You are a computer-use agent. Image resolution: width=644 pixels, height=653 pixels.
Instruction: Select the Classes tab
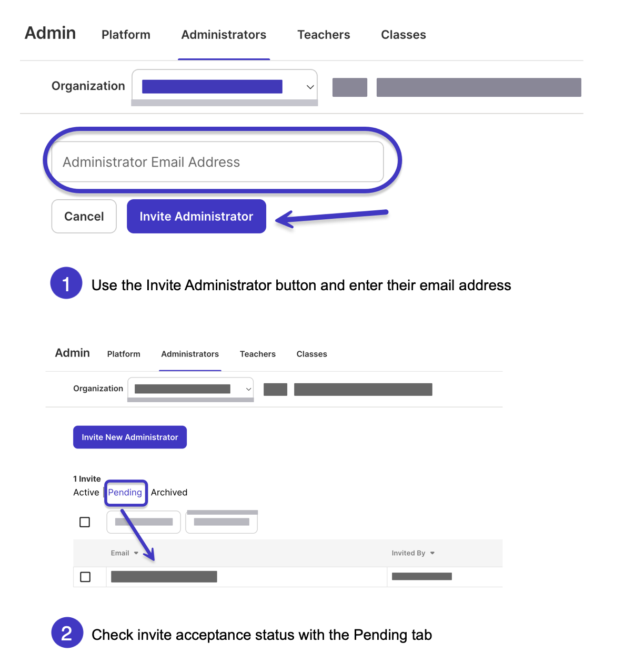pos(403,35)
